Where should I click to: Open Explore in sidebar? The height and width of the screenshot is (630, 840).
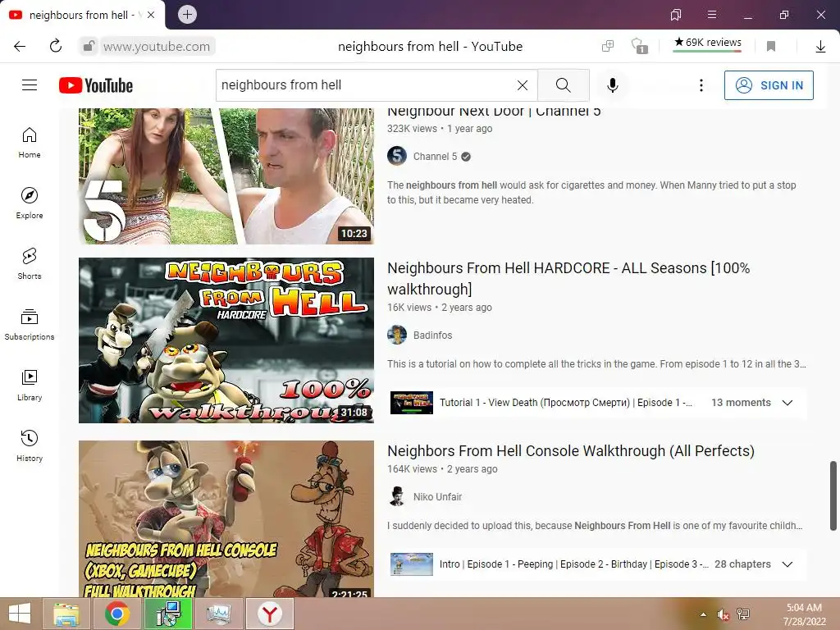coord(30,203)
